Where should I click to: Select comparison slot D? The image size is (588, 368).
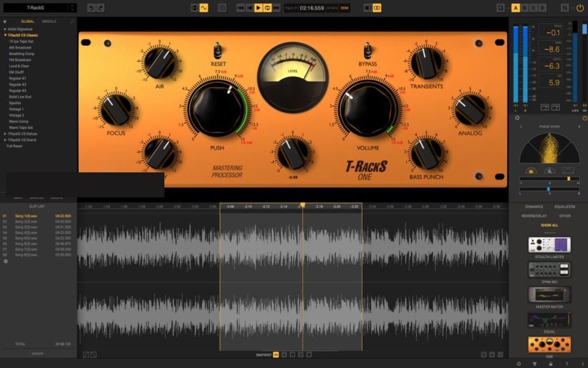pos(542,8)
